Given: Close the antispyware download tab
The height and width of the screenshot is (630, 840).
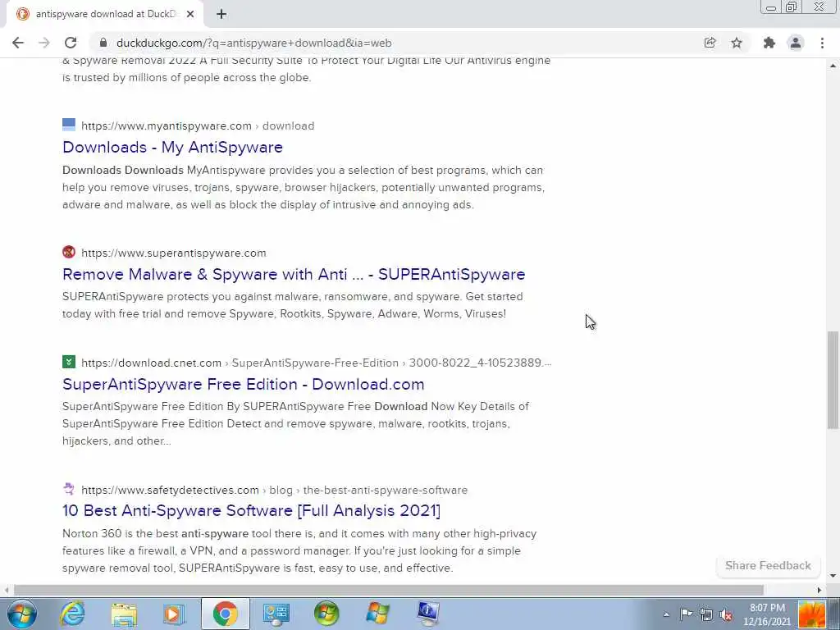Looking at the screenshot, I should [x=190, y=14].
